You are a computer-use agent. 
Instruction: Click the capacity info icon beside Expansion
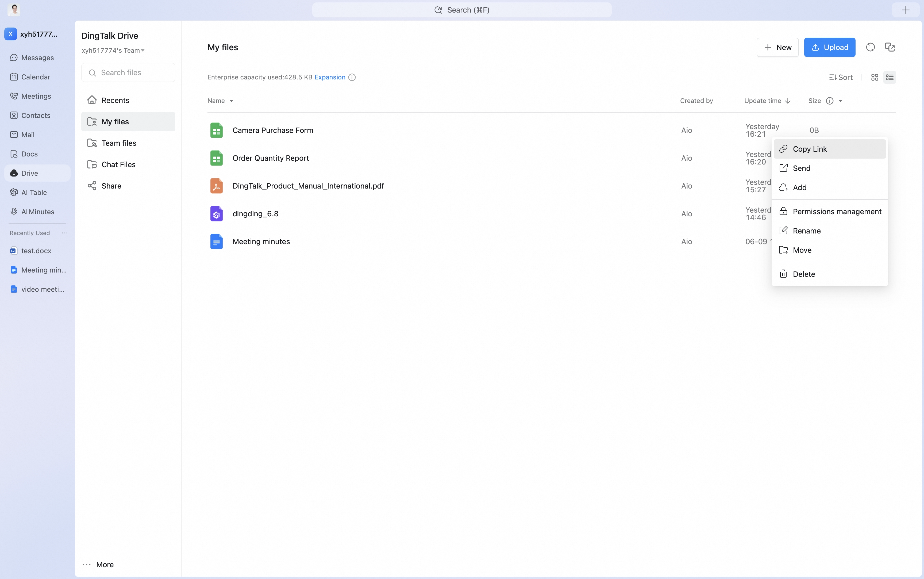352,77
